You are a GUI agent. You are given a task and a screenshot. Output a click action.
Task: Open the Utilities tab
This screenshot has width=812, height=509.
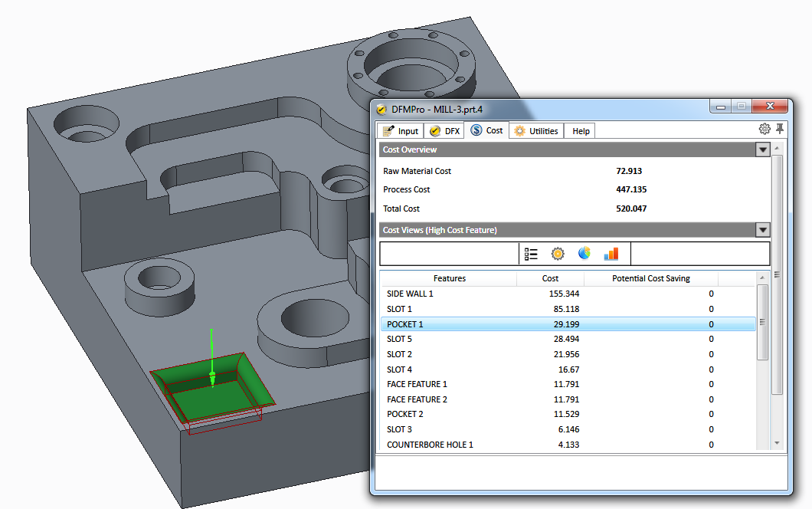click(x=536, y=131)
